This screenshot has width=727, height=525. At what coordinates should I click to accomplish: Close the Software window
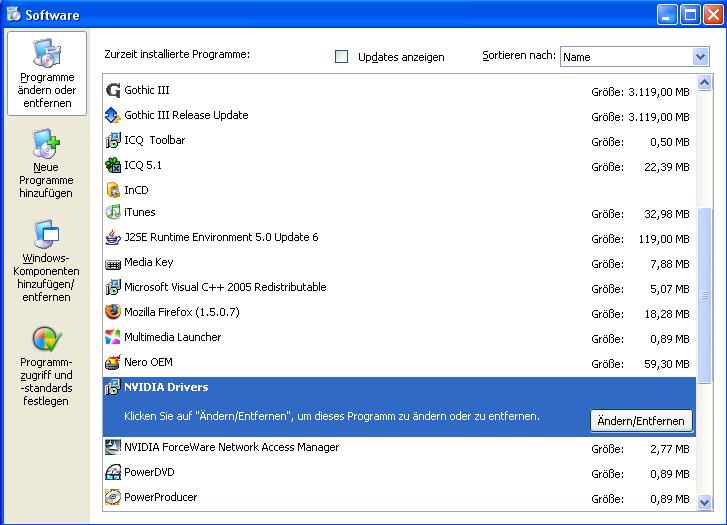click(714, 15)
